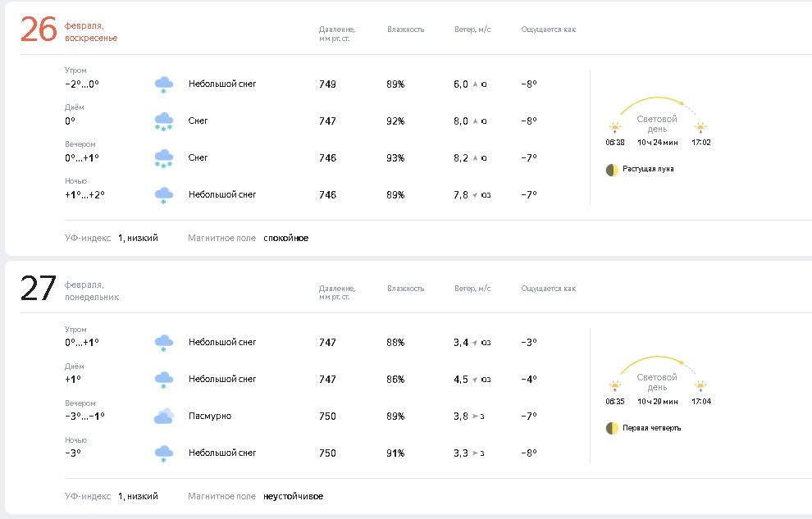Click the 'февраля, понедельник' date label
The image size is (812, 519).
coord(92,291)
